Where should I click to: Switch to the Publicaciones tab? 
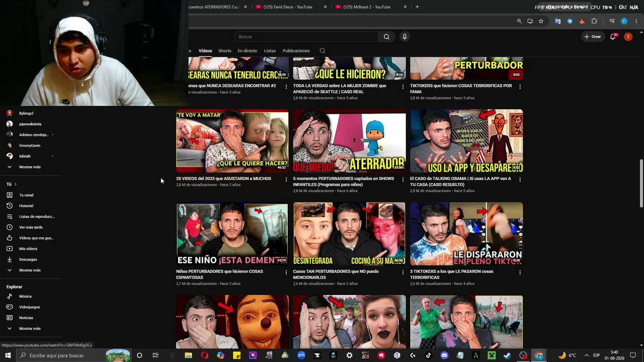coord(296,51)
